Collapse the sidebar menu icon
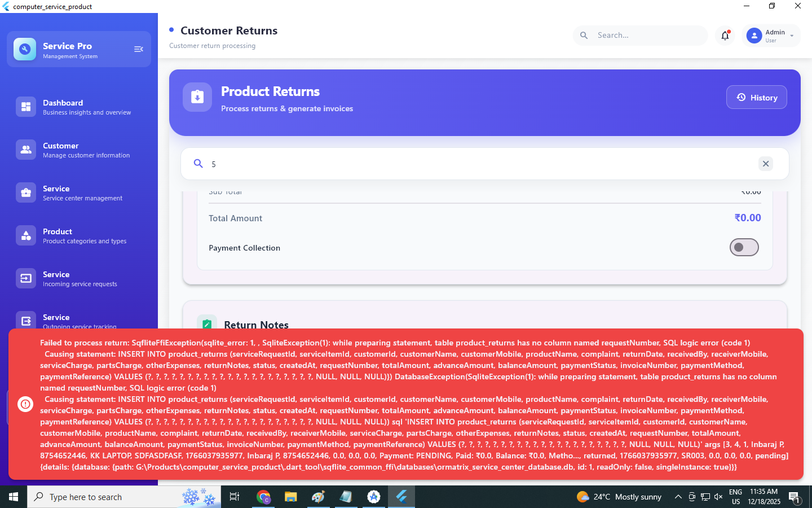 138,49
